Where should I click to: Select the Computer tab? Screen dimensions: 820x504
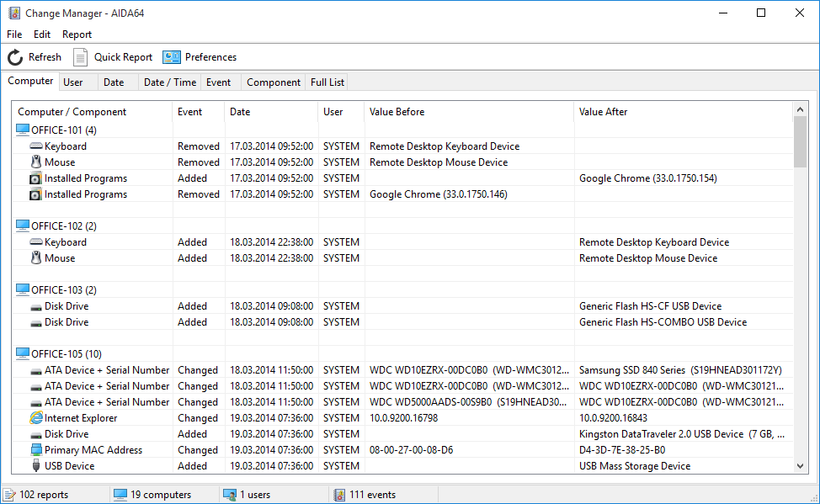click(30, 81)
